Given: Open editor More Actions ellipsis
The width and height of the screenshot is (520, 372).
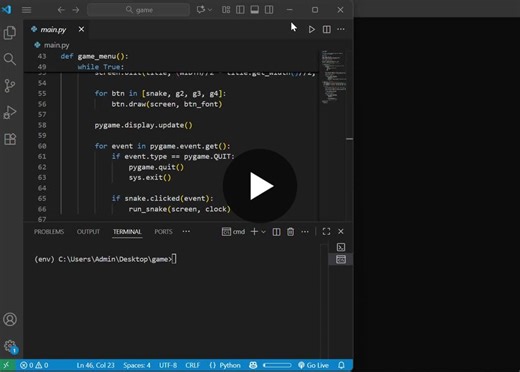Looking at the screenshot, I should click(x=341, y=29).
